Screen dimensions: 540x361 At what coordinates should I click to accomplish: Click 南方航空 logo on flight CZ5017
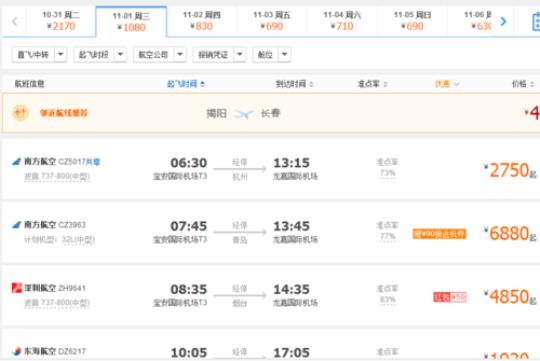[17, 162]
